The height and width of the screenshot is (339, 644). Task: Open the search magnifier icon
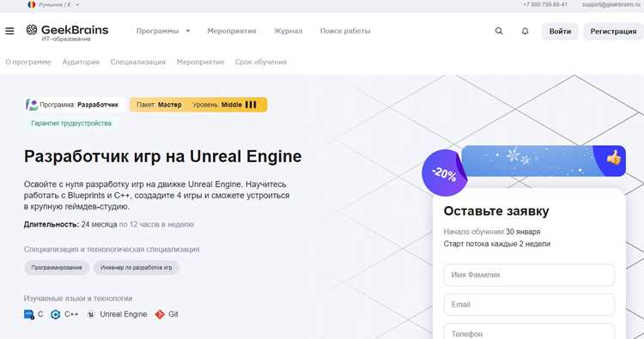point(499,31)
